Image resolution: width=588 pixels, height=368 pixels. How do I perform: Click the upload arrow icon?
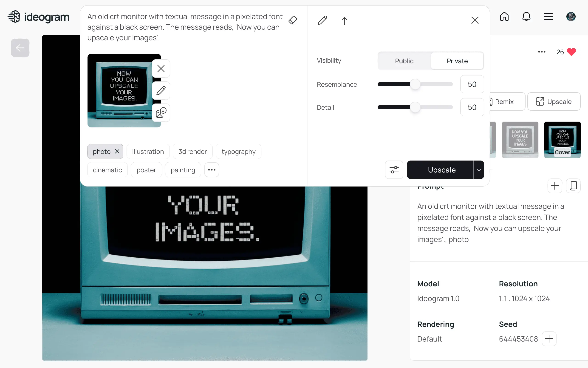click(x=344, y=20)
